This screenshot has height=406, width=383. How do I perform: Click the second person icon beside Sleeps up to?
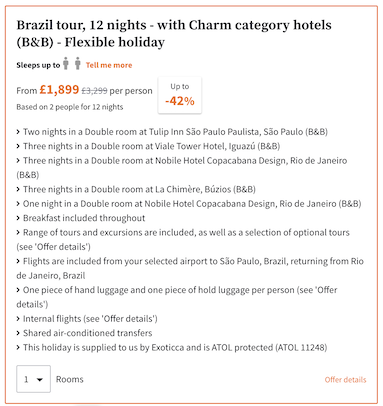[78, 63]
